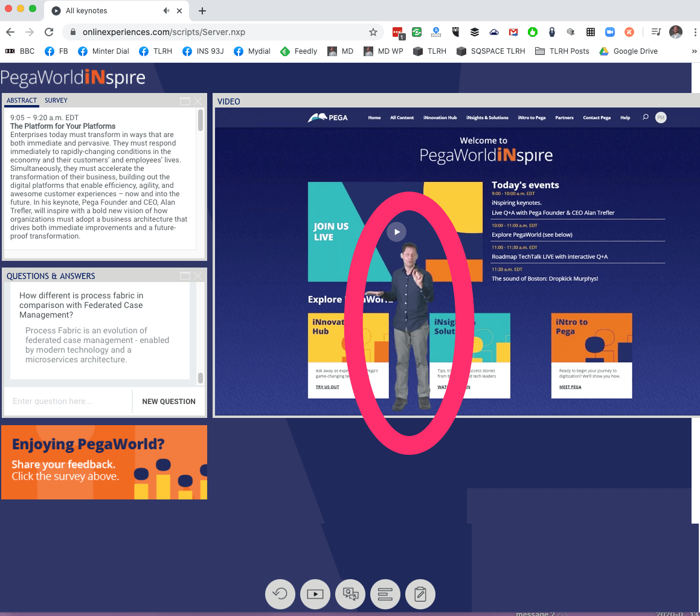
Task: Switch to the ABSTRACT tab
Action: point(21,100)
